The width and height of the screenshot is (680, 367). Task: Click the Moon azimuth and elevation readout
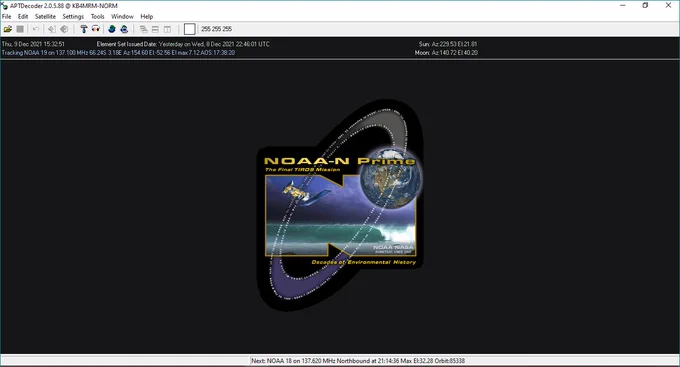446,52
